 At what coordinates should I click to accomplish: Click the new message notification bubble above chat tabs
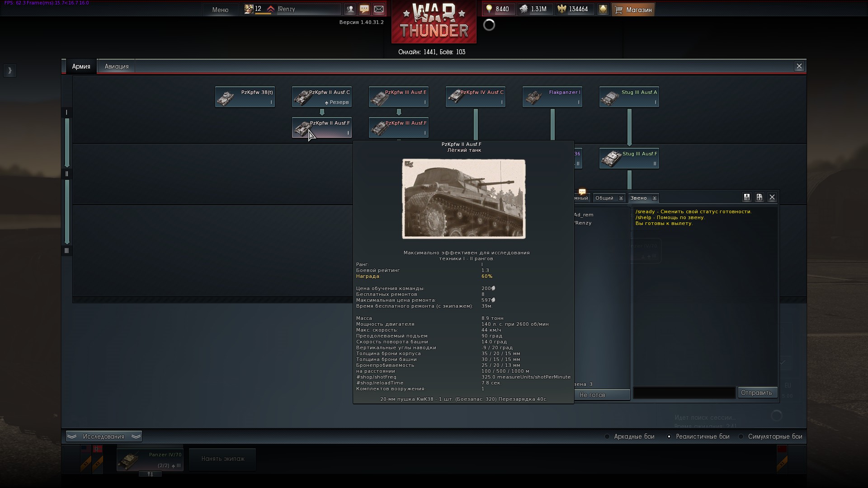[x=582, y=192]
